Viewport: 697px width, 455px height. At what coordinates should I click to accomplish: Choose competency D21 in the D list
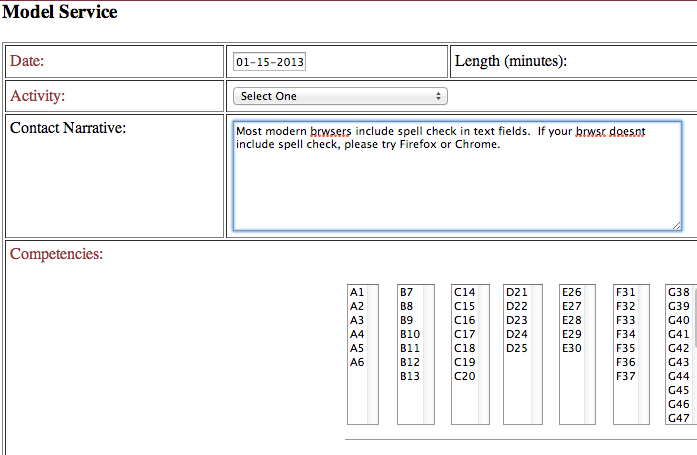(516, 292)
